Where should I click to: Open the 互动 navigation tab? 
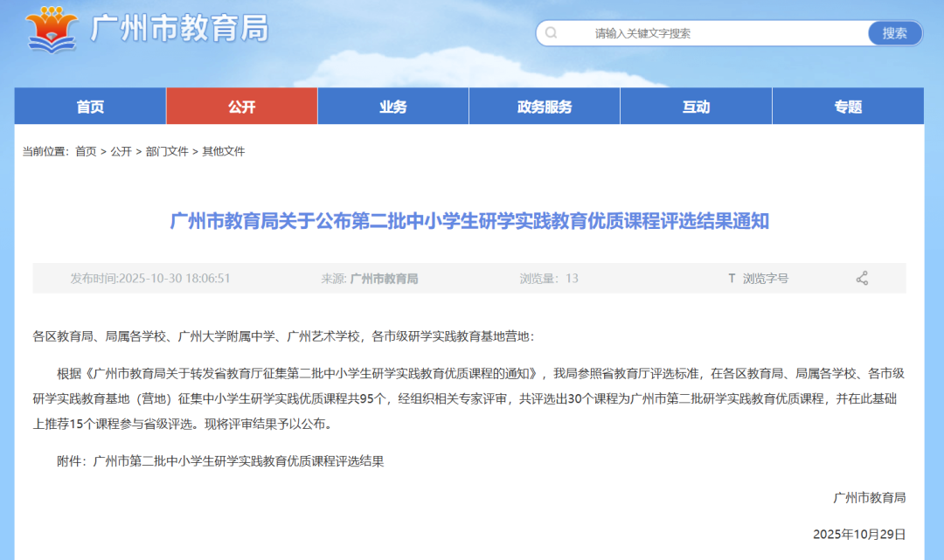(x=695, y=106)
